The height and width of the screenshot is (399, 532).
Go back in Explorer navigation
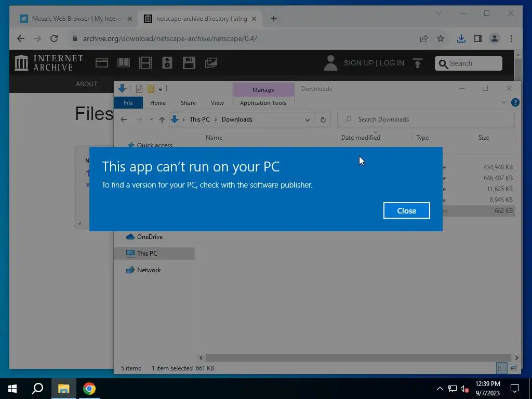point(124,120)
